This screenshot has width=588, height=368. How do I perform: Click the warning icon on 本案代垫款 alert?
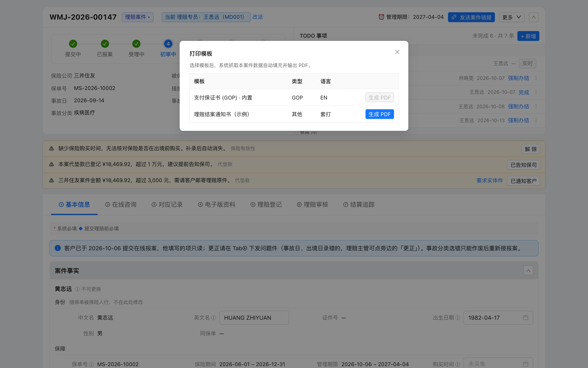pyautogui.click(x=51, y=164)
